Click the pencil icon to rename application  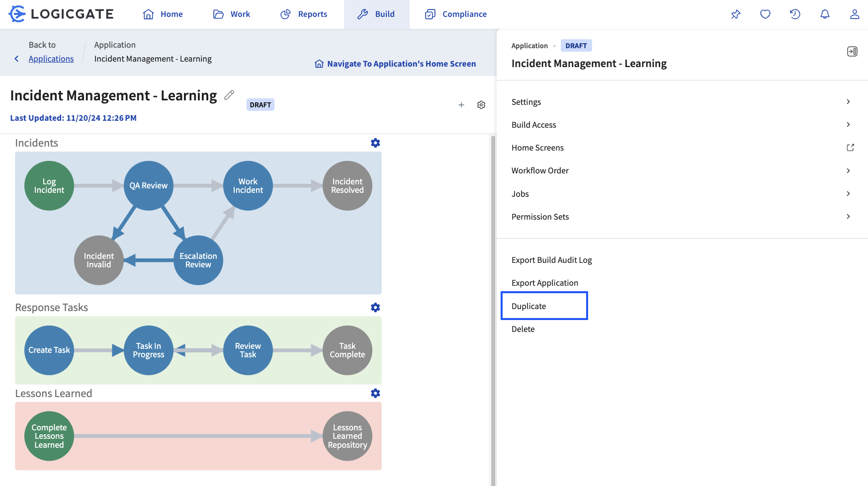[229, 95]
